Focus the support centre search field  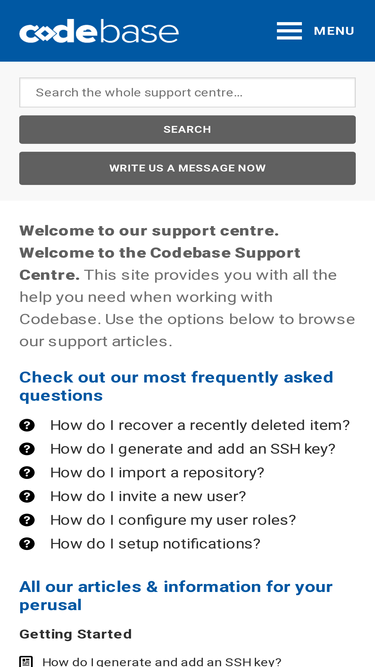(187, 92)
